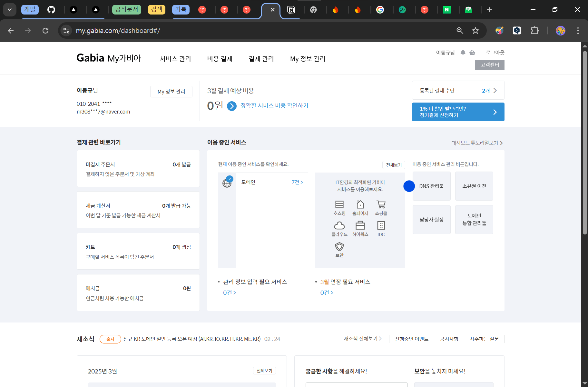Open 새소식 전체보기 link

click(363, 339)
